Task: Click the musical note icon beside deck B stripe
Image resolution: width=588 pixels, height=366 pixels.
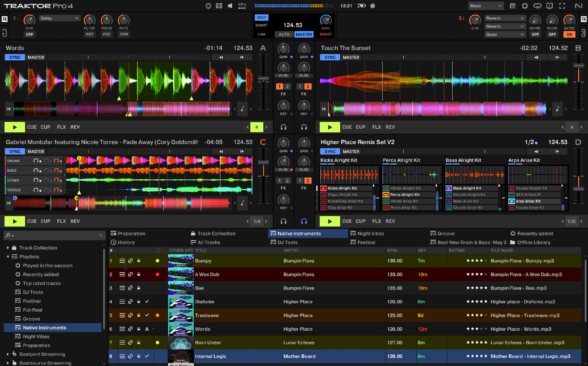Action: point(558,109)
